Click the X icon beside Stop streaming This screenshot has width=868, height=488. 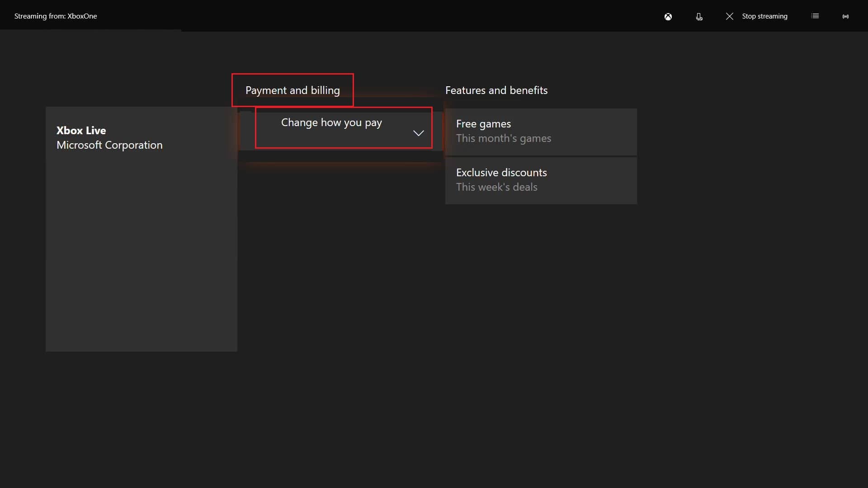729,16
